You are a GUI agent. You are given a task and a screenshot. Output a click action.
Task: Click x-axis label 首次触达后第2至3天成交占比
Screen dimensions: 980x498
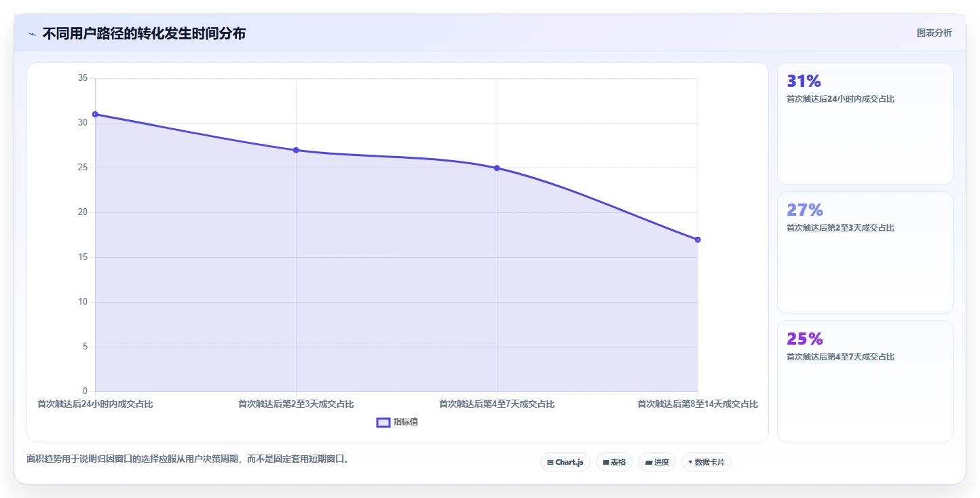[x=296, y=404]
